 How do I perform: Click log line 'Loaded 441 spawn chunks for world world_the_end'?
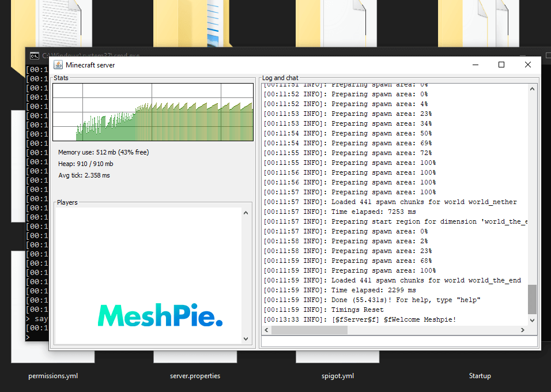click(x=392, y=281)
